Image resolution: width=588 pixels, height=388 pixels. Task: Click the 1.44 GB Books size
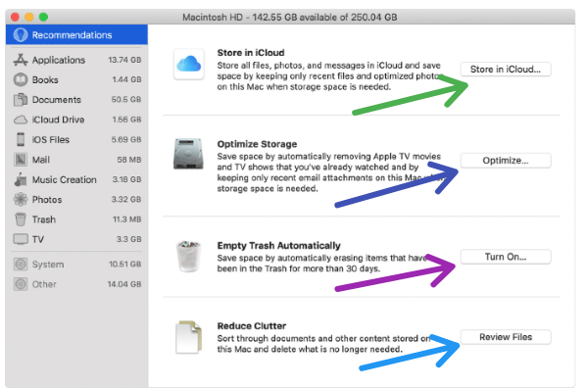tap(126, 79)
